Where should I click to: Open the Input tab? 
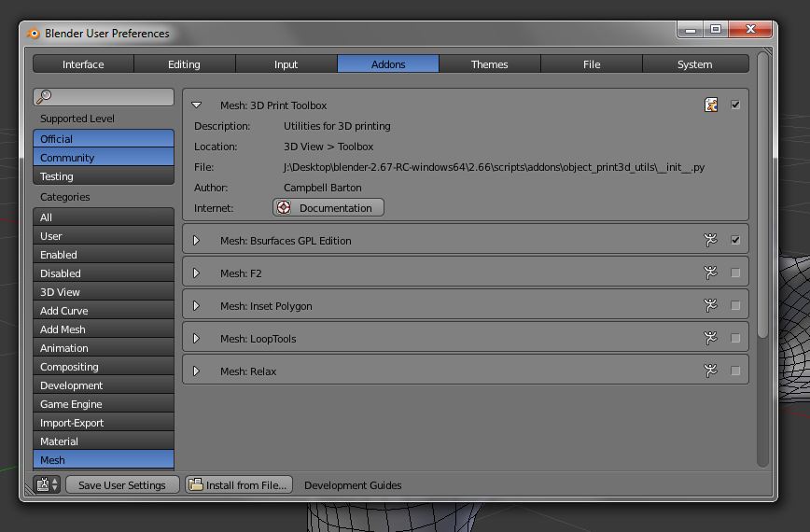coord(286,64)
